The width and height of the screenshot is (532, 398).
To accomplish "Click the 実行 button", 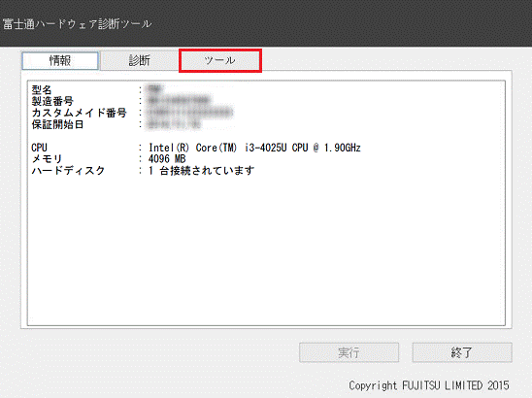I will 349,352.
